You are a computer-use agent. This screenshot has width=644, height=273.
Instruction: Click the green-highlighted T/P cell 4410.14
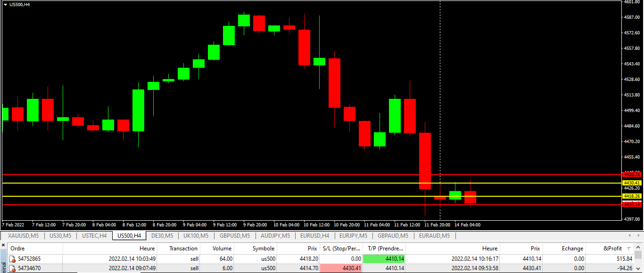coord(384,259)
